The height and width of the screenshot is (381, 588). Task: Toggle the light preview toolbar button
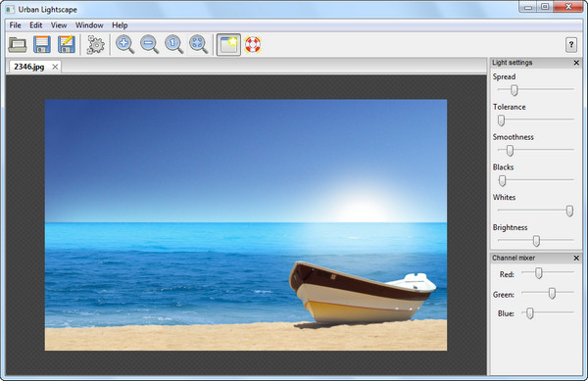coord(228,45)
